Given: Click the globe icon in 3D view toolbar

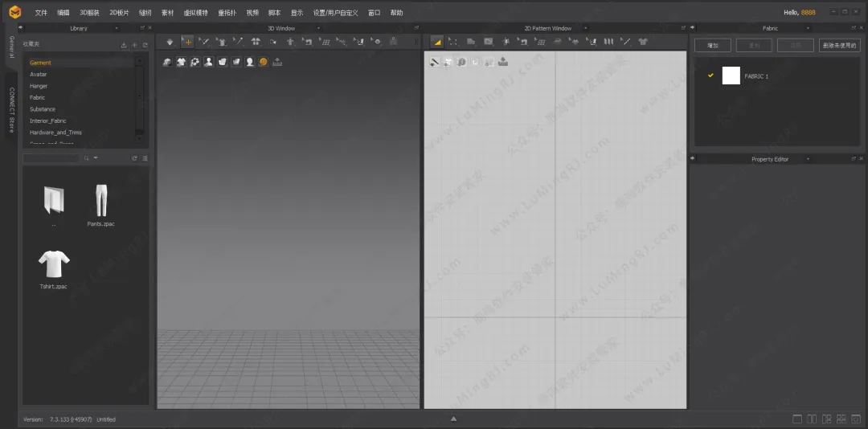Looking at the screenshot, I should click(263, 62).
